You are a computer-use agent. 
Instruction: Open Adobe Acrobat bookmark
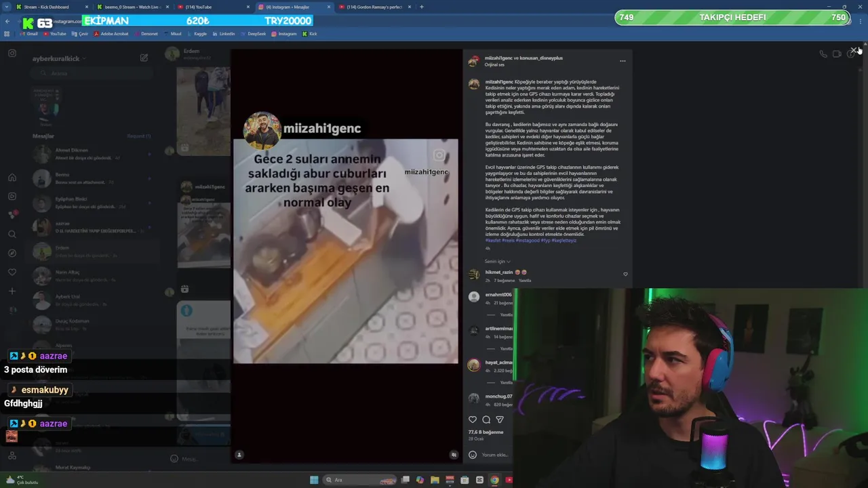click(x=112, y=34)
